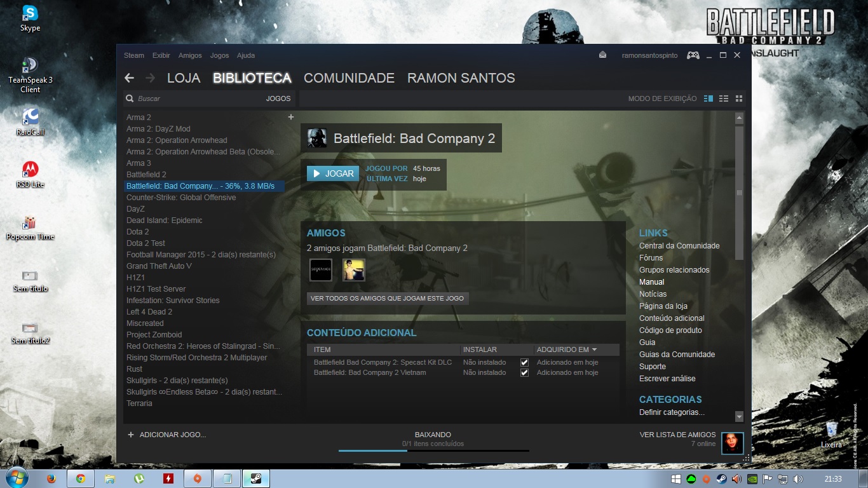Click the BAIXANDO download progress bar

tap(433, 451)
